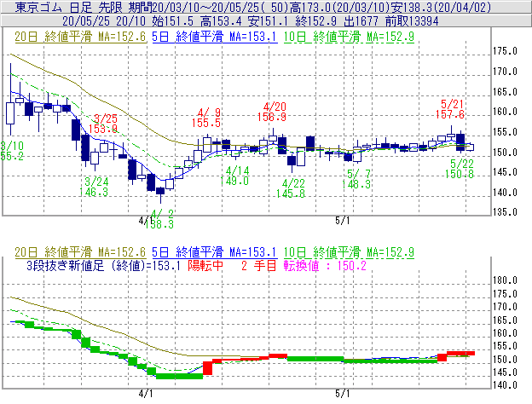Click the 5/1 date marker under lower chart
Image resolution: width=532 pixels, height=404 pixels.
point(343,394)
